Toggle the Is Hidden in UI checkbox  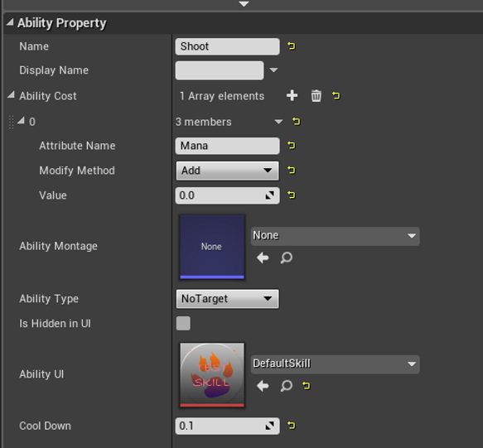coord(183,323)
